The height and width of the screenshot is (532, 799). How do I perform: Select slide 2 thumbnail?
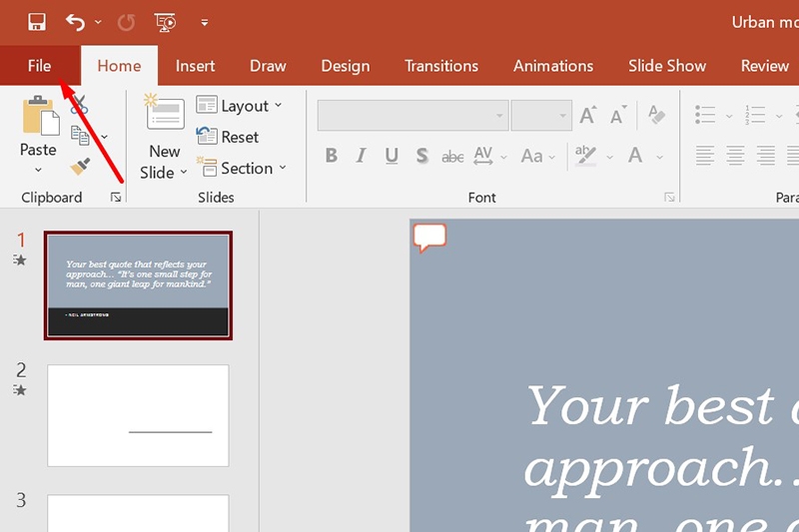point(138,415)
